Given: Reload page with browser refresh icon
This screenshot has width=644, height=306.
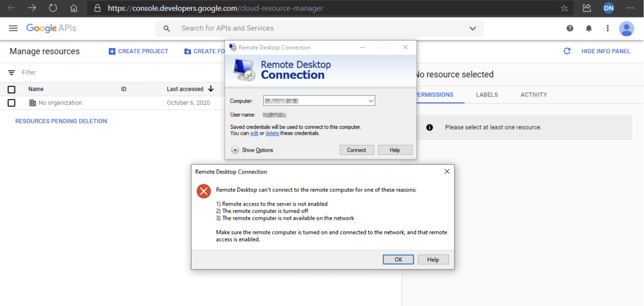Looking at the screenshot, I should [x=53, y=8].
